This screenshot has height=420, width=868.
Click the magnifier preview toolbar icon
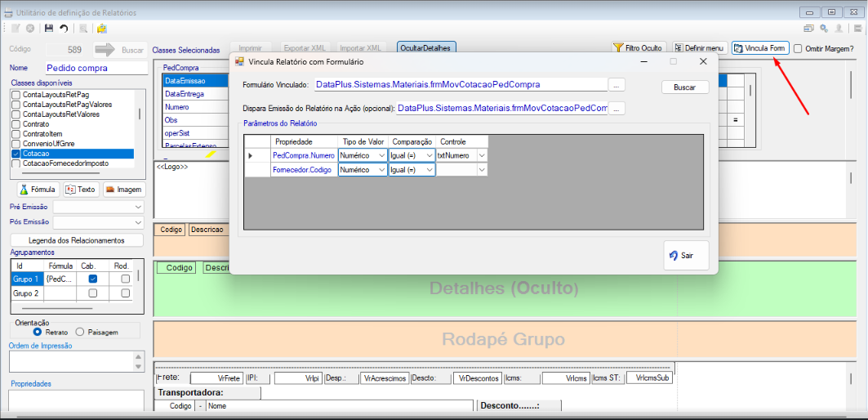pos(82,29)
